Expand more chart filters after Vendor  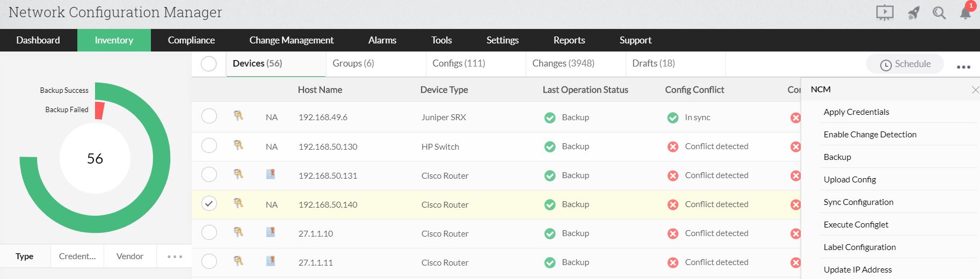(x=175, y=256)
